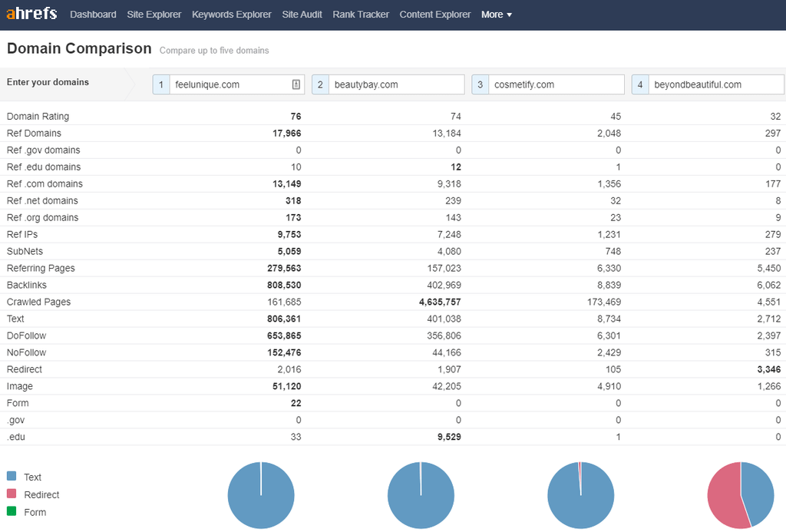Open Site Explorer
The width and height of the screenshot is (786, 532).
(154, 15)
